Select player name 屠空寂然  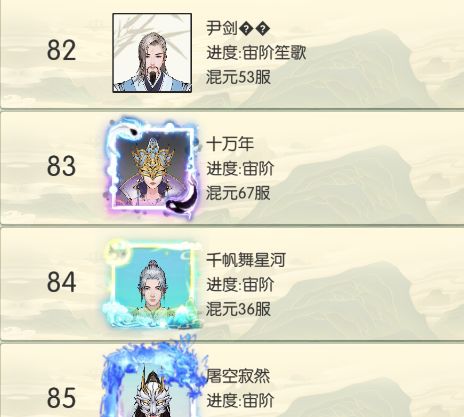(238, 376)
